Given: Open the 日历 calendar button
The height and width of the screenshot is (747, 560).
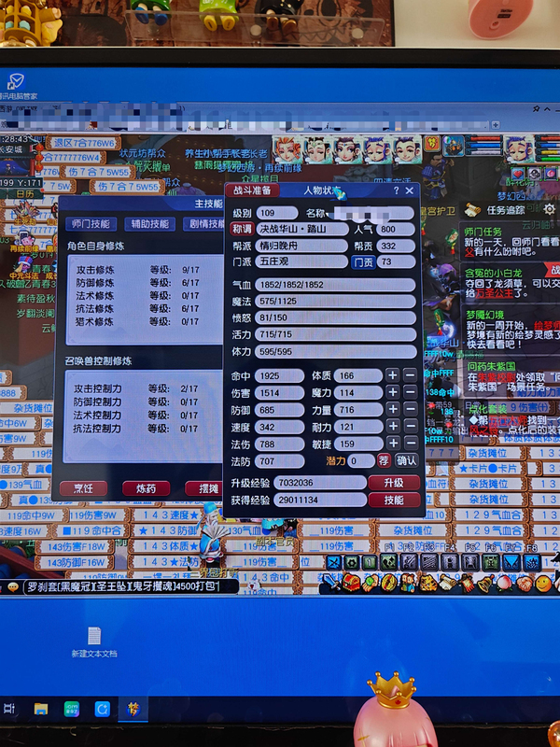Looking at the screenshot, I should point(25,194).
